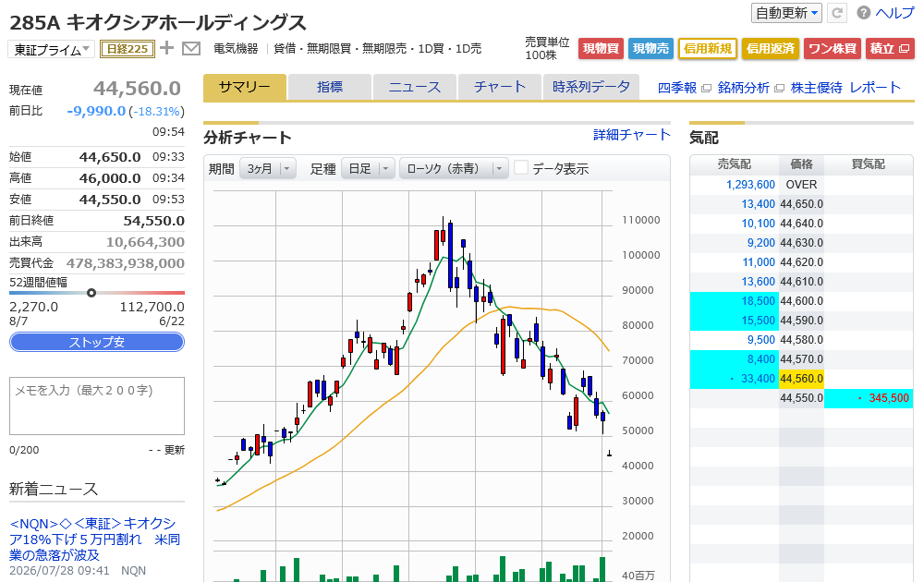Click the price 44,640.0 in 気配 board
Screen dimensions: 924x582
tap(801, 224)
